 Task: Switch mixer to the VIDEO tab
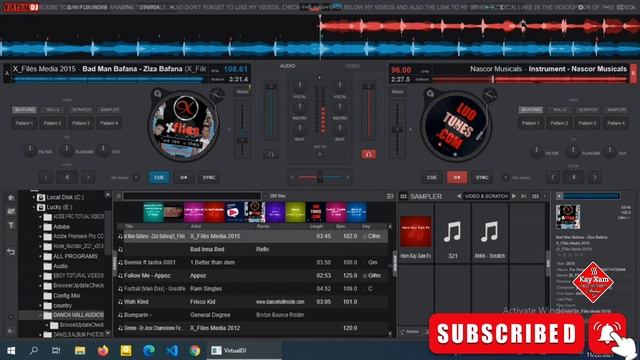[x=352, y=66]
